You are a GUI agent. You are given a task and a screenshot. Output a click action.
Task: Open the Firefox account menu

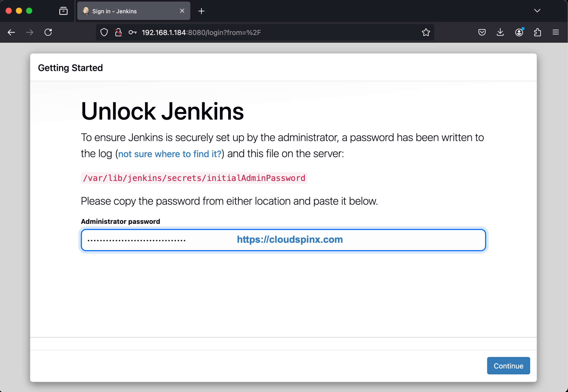(519, 32)
